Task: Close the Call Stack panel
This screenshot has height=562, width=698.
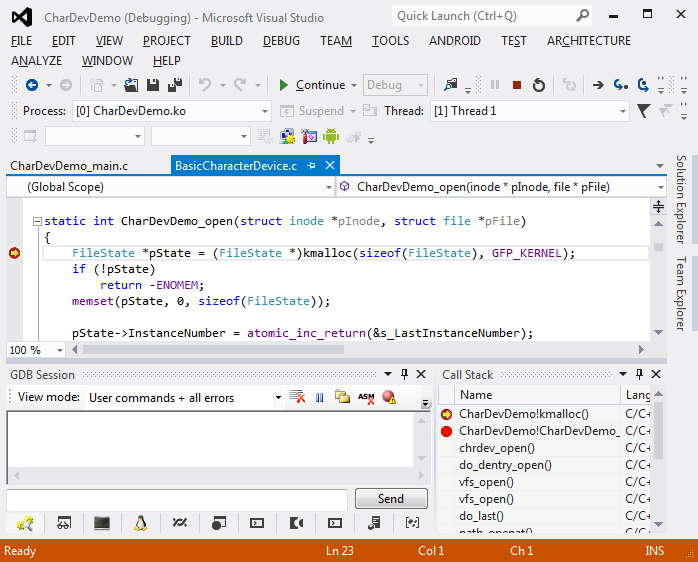Action: (656, 374)
